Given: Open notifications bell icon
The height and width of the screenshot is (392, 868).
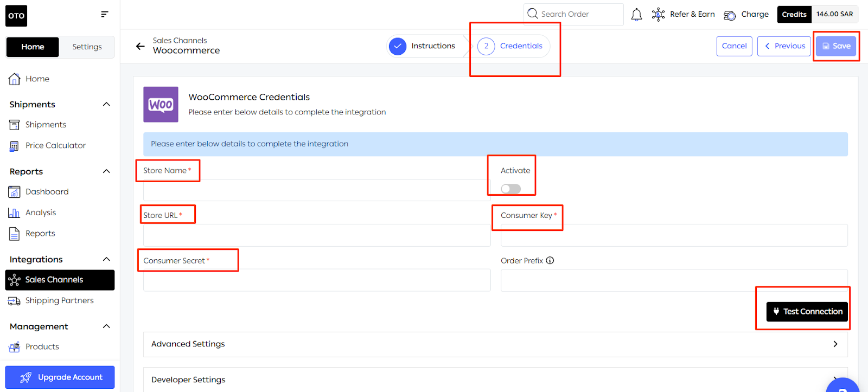Looking at the screenshot, I should [636, 15].
